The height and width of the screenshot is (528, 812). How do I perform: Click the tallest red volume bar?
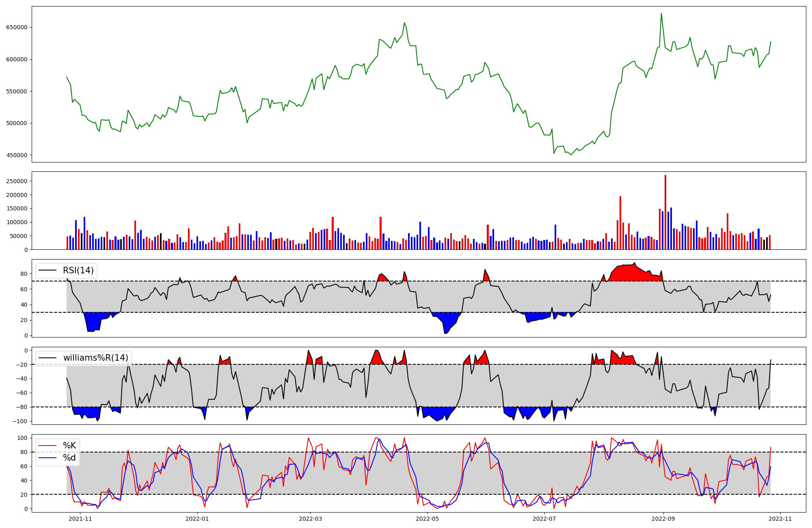(665, 211)
